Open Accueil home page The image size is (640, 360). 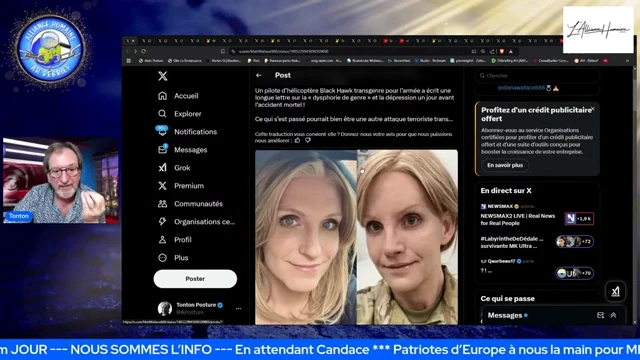pos(178,96)
